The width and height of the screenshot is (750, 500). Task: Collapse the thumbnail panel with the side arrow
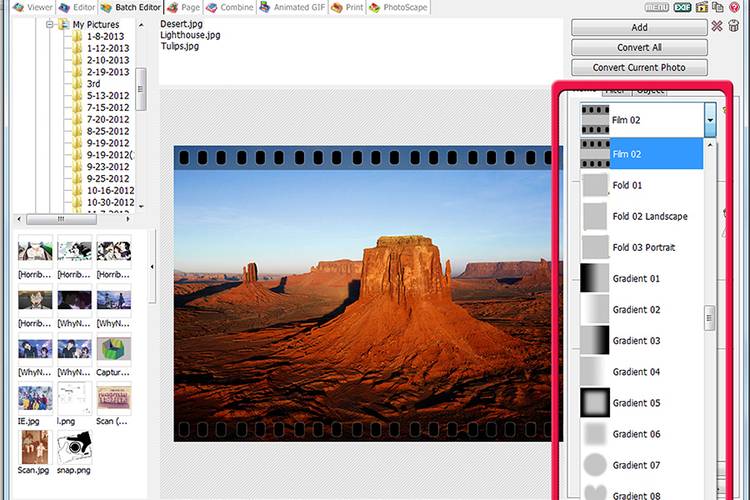pos(152,267)
